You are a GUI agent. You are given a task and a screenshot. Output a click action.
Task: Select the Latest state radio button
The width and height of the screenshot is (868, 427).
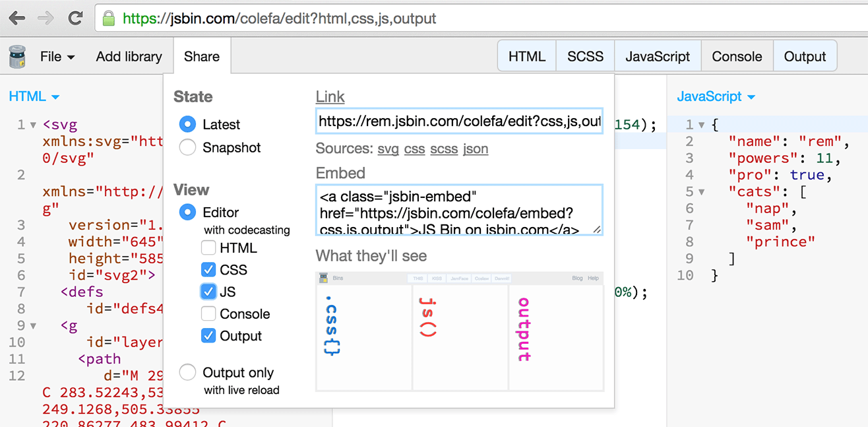[x=187, y=124]
